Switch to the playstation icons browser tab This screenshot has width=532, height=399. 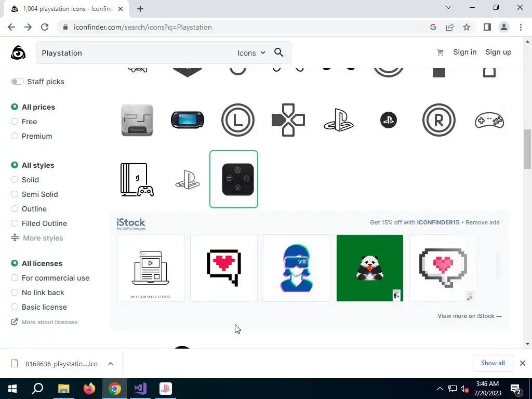pos(67,9)
